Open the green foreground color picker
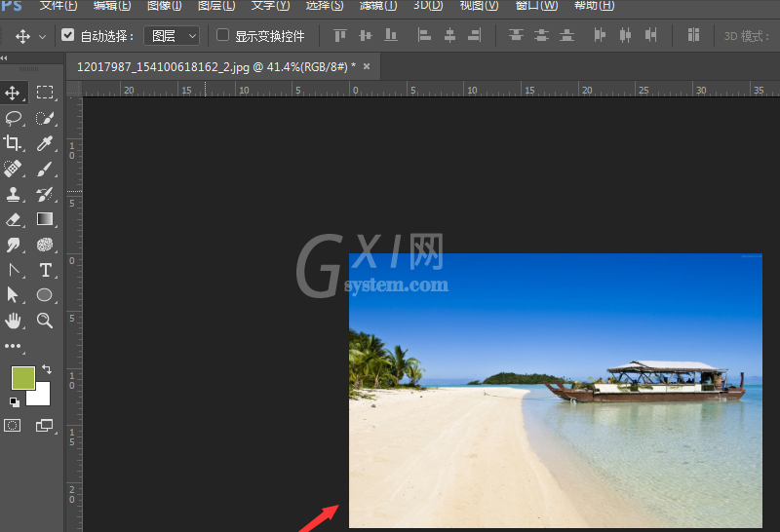 pos(21,377)
